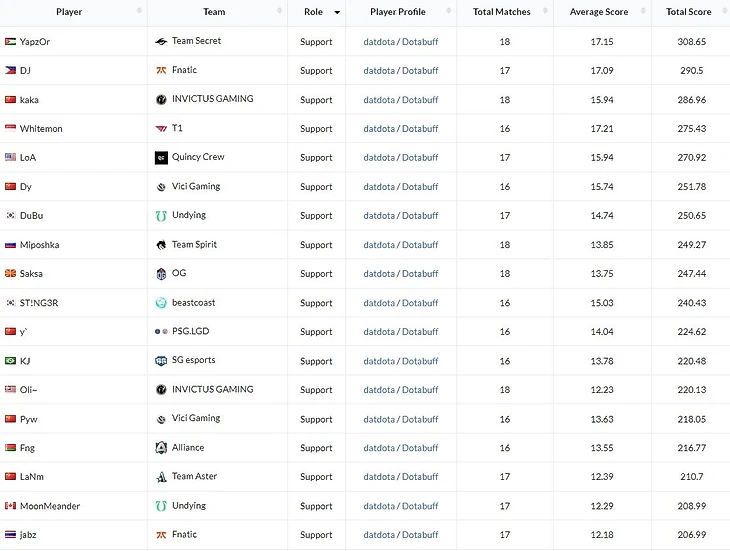Click the OG team logo
Image resolution: width=730 pixels, height=551 pixels.
click(x=161, y=273)
